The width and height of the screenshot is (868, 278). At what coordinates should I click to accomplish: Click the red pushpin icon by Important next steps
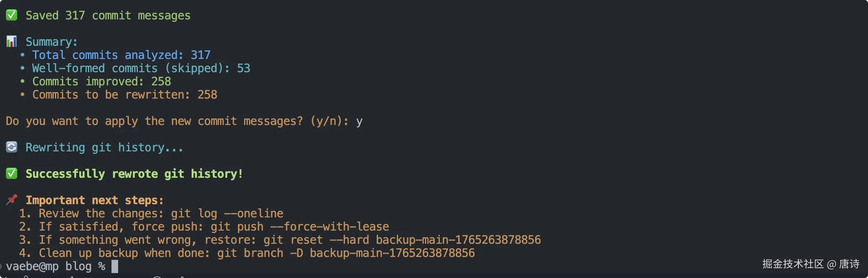pyautogui.click(x=12, y=200)
